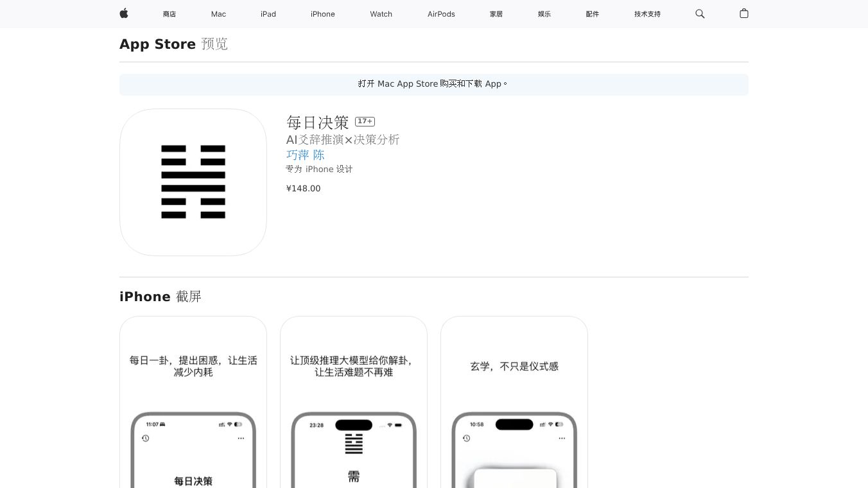Image resolution: width=868 pixels, height=488 pixels.
Task: Open the 商店 menu item
Action: [169, 14]
